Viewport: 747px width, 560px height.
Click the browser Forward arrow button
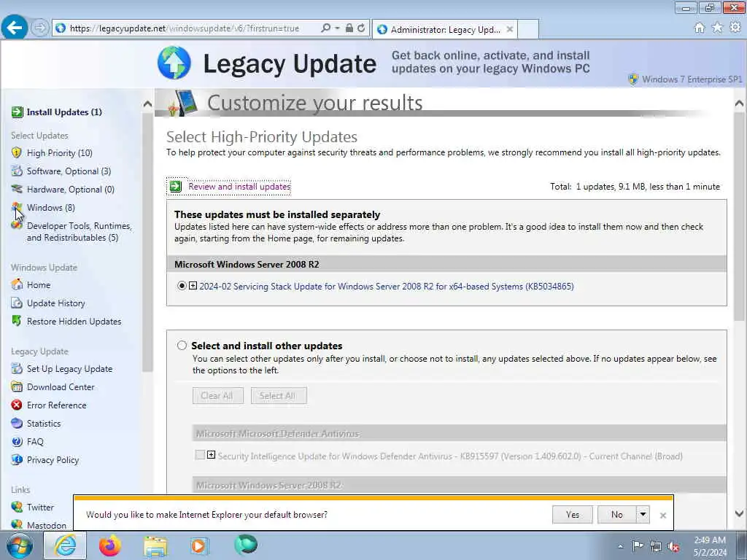(40, 28)
